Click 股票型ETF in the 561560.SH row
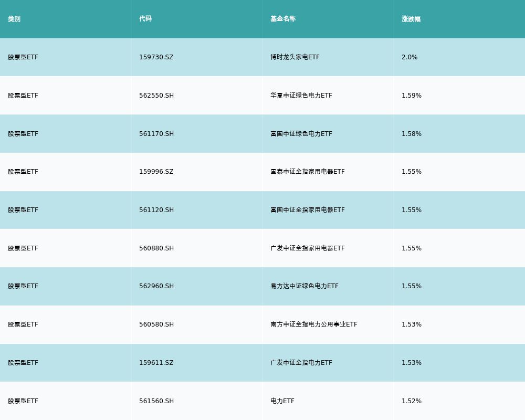This screenshot has width=525, height=420. coord(23,401)
